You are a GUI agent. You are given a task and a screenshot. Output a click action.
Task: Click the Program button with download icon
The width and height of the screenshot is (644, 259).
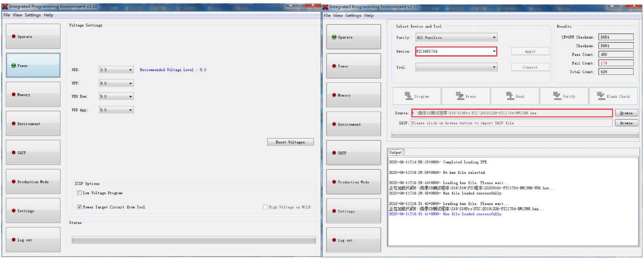click(x=417, y=96)
